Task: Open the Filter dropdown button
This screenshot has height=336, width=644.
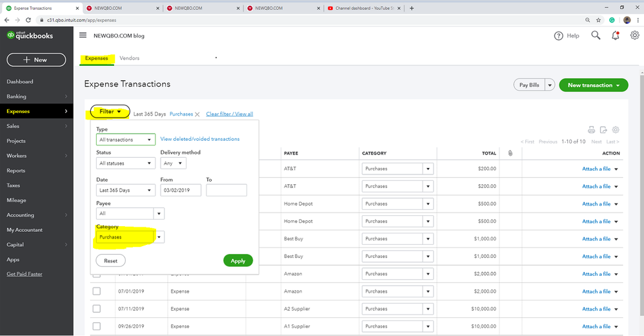Action: [110, 111]
